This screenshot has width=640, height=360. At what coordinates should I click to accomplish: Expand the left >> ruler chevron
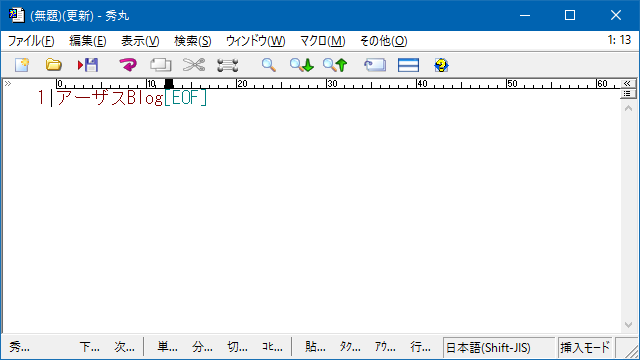click(x=8, y=84)
